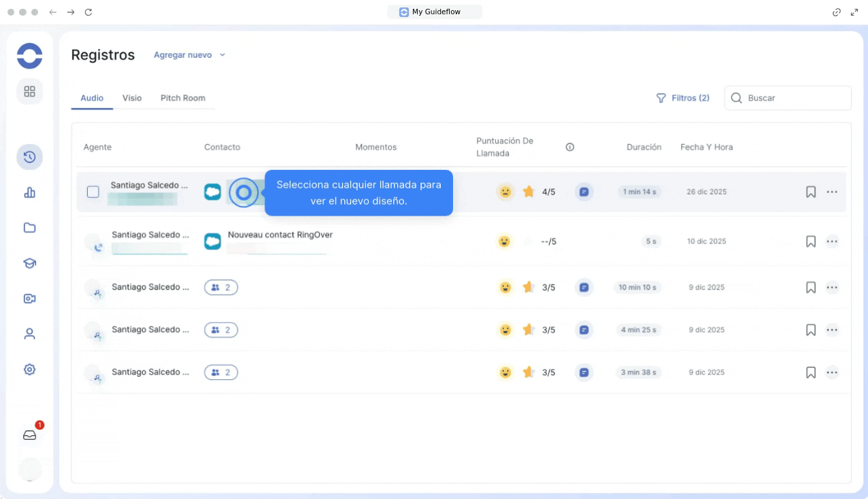Click the 2 participants badge on the 4 min 25 s call

point(221,330)
